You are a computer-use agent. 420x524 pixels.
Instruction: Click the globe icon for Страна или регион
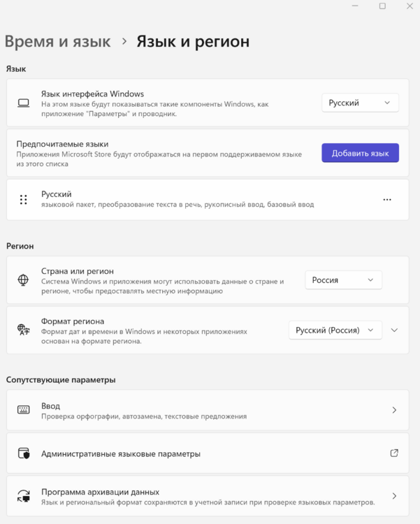tap(23, 280)
